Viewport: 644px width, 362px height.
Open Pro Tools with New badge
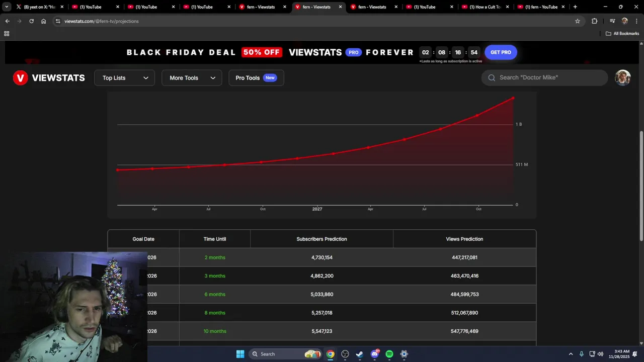256,78
